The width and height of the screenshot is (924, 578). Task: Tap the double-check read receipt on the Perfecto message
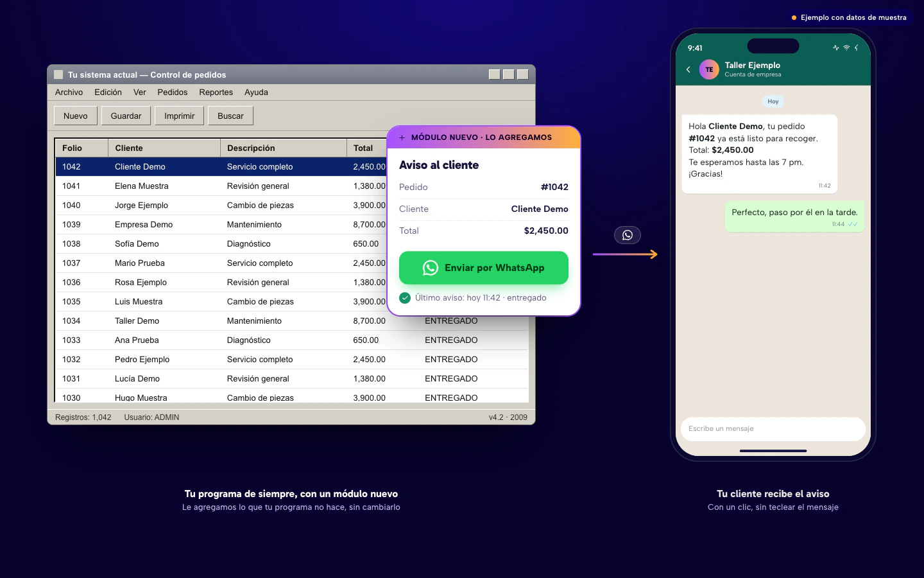pos(853,224)
